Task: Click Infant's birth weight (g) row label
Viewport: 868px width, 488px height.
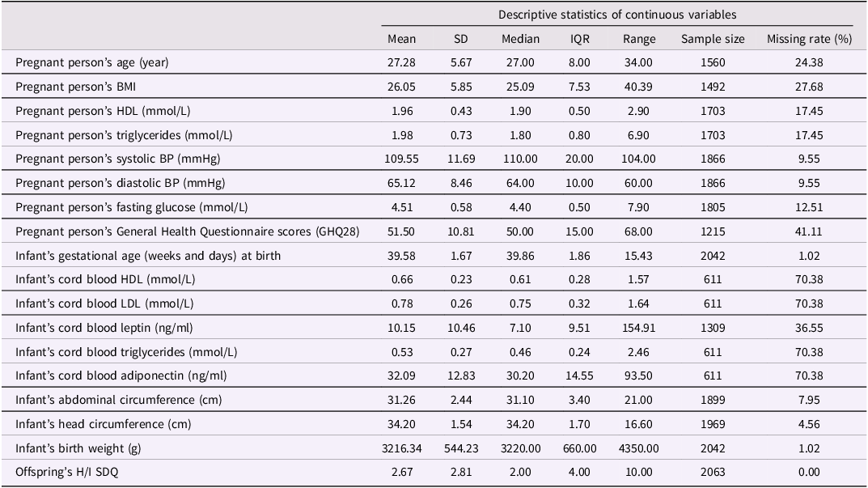Action: tap(78, 448)
